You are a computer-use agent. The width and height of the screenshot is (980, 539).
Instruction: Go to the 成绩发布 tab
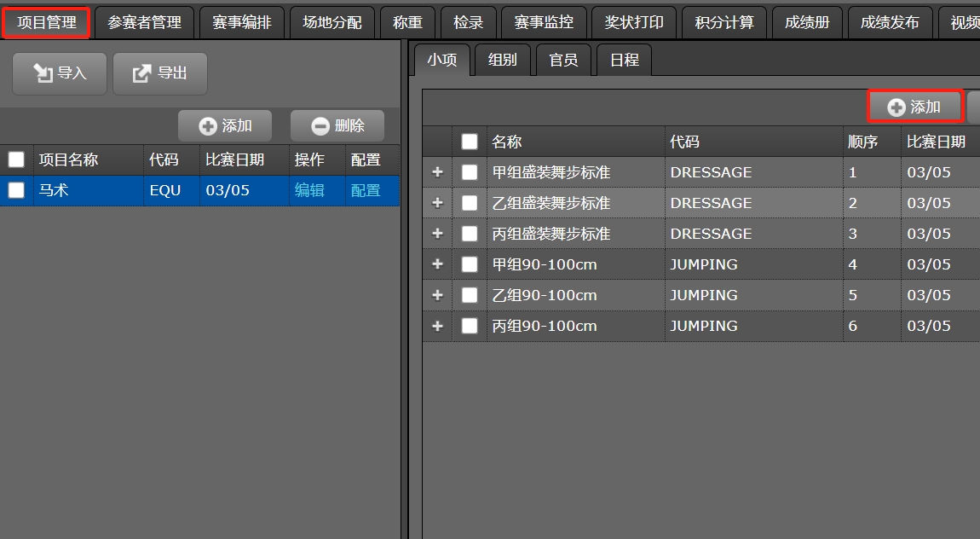click(x=890, y=22)
